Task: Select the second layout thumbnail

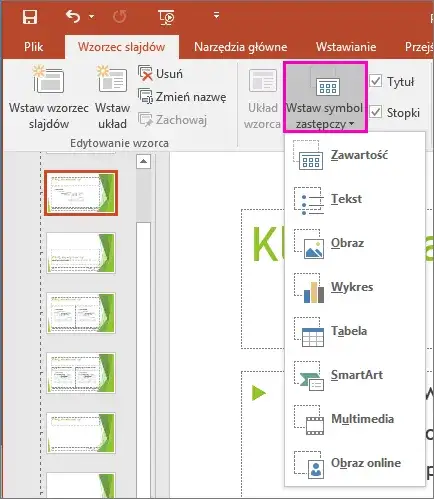Action: click(81, 253)
